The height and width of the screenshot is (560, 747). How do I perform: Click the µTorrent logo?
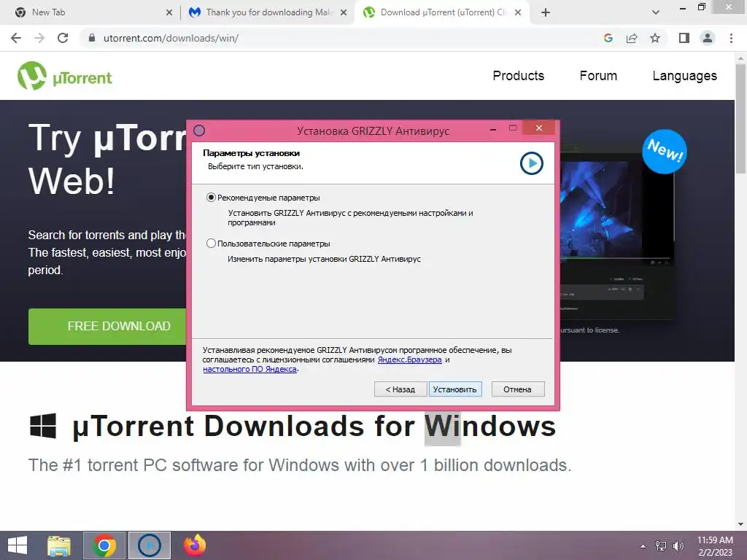click(x=65, y=76)
